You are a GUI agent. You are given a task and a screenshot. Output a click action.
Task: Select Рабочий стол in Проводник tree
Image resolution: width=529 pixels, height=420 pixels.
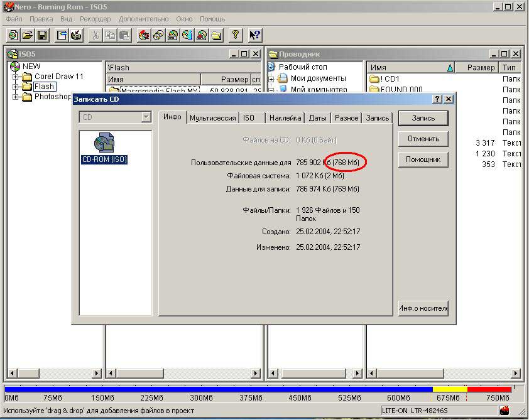303,67
